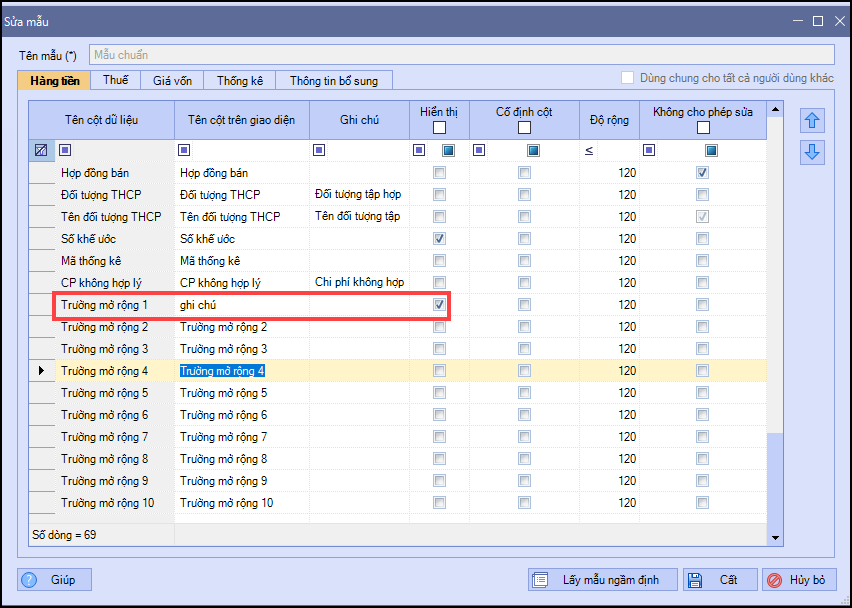
Task: Open the Thông tin bổ sung tab
Action: click(x=335, y=80)
